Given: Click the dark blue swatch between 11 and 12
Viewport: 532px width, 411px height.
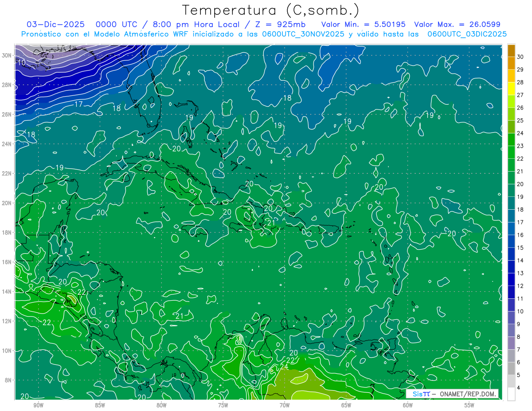Looking at the screenshot, I should [511, 292].
